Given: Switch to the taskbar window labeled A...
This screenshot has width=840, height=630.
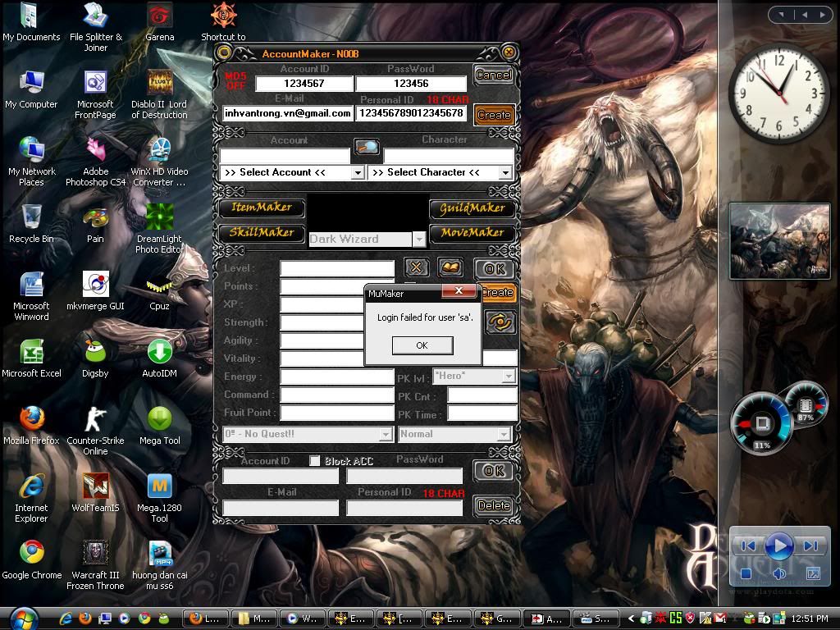Looking at the screenshot, I should (545, 619).
